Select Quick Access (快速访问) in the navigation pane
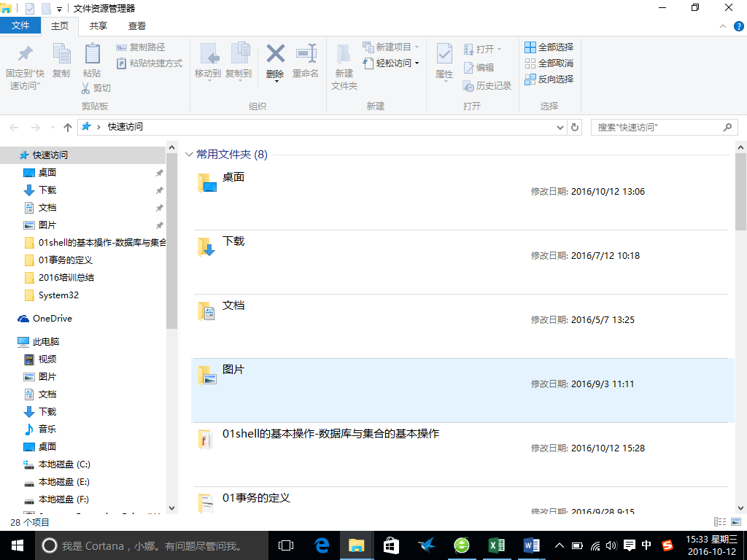 coord(83,155)
